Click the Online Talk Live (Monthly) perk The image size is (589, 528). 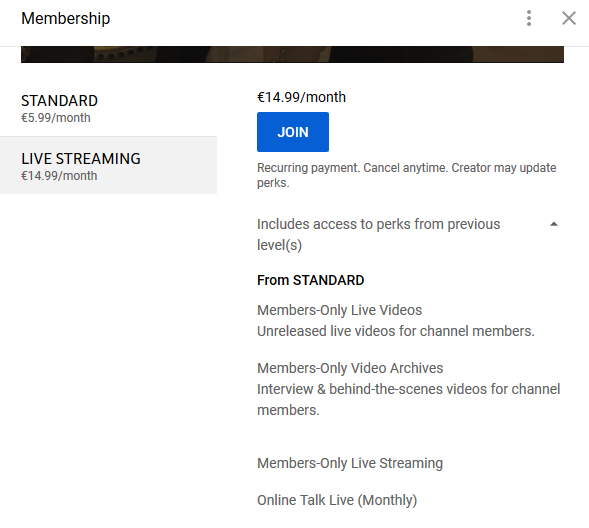[x=337, y=500]
